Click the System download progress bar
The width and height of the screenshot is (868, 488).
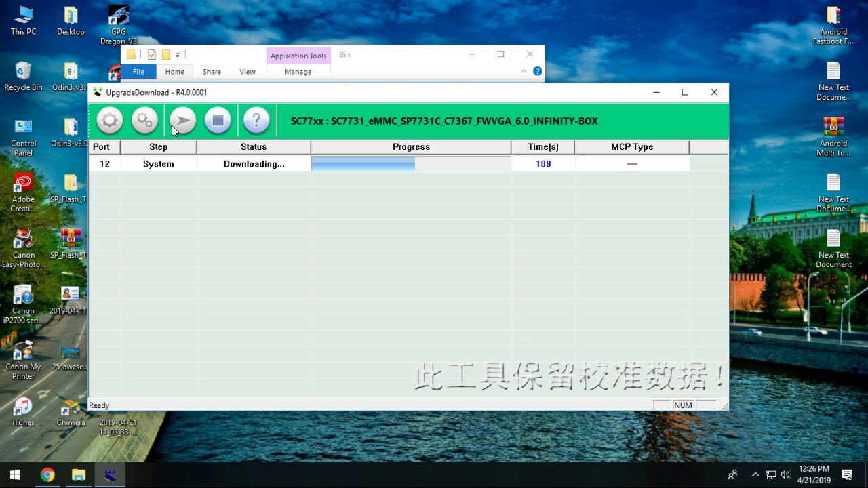pos(411,164)
